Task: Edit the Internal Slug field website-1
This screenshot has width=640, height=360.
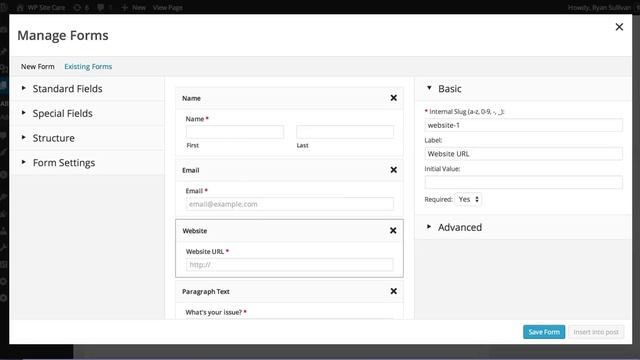Action: [x=523, y=125]
